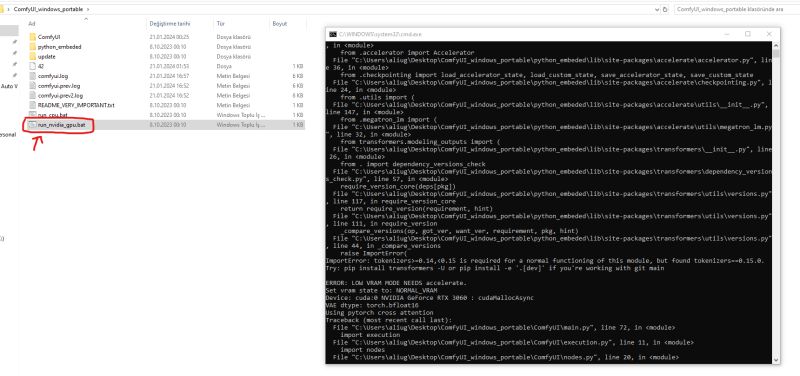This screenshot has width=800, height=376.
Task: Click the 'from .accelerator import Accelerator' line
Action: tap(407, 53)
